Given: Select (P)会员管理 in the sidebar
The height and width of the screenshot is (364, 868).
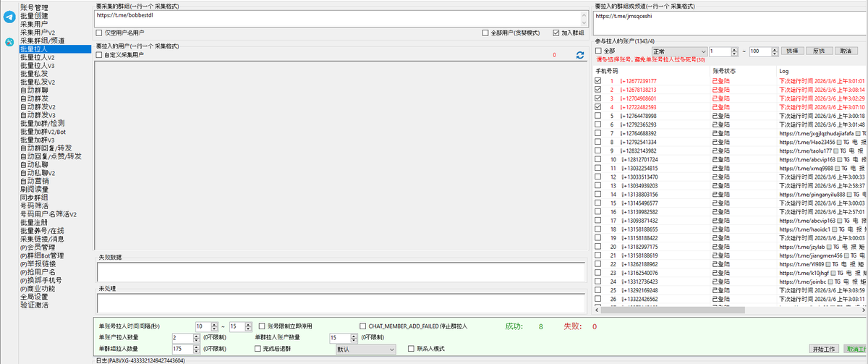Looking at the screenshot, I should (37, 247).
